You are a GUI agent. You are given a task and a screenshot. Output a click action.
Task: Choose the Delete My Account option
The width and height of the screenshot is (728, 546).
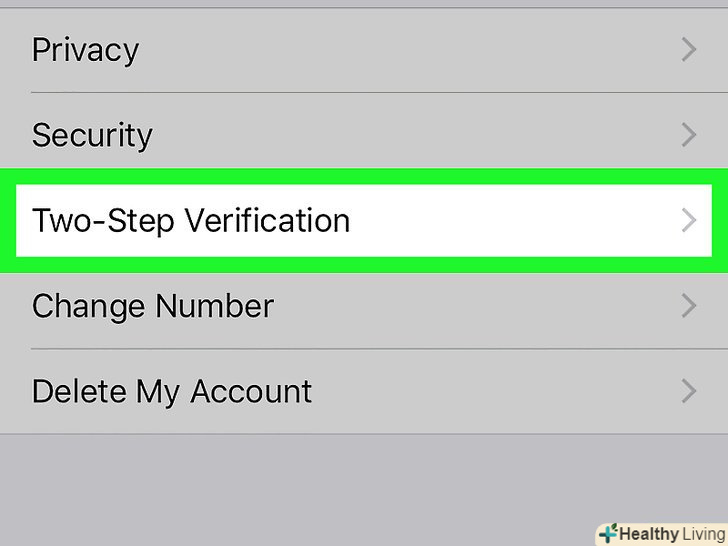[300, 391]
